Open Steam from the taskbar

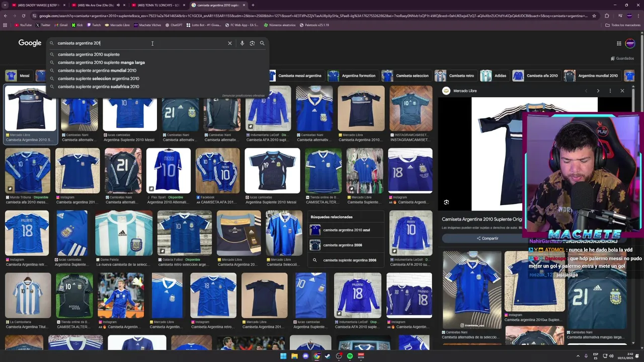pyautogui.click(x=328, y=356)
